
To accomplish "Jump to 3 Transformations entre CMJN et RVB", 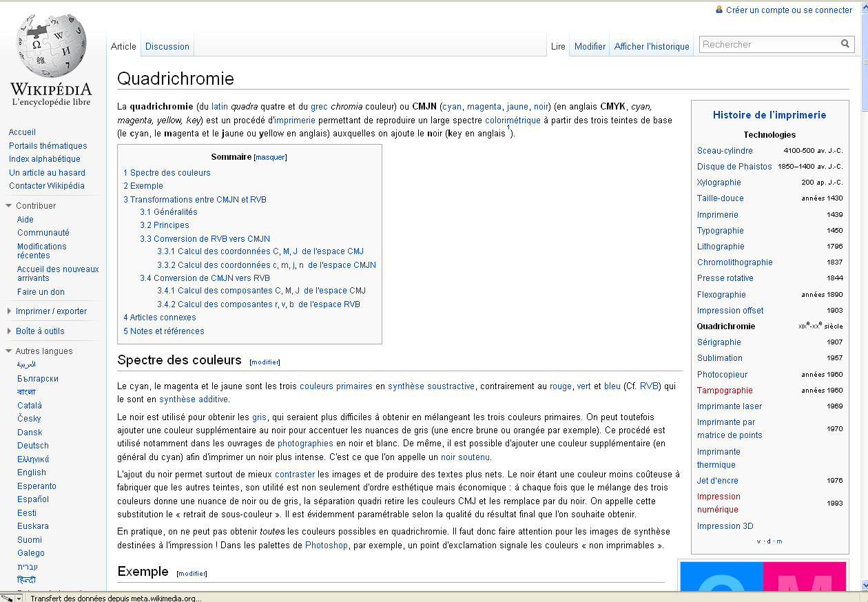I will pos(195,200).
